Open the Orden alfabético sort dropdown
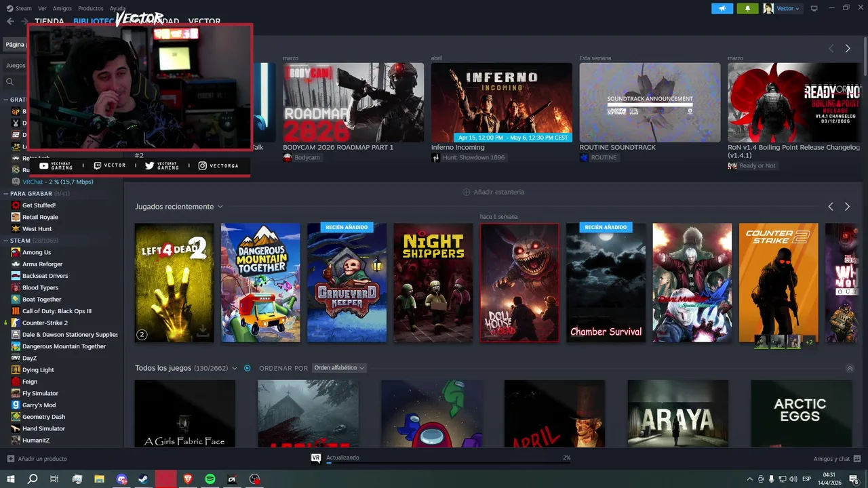Image resolution: width=868 pixels, height=488 pixels. [340, 368]
